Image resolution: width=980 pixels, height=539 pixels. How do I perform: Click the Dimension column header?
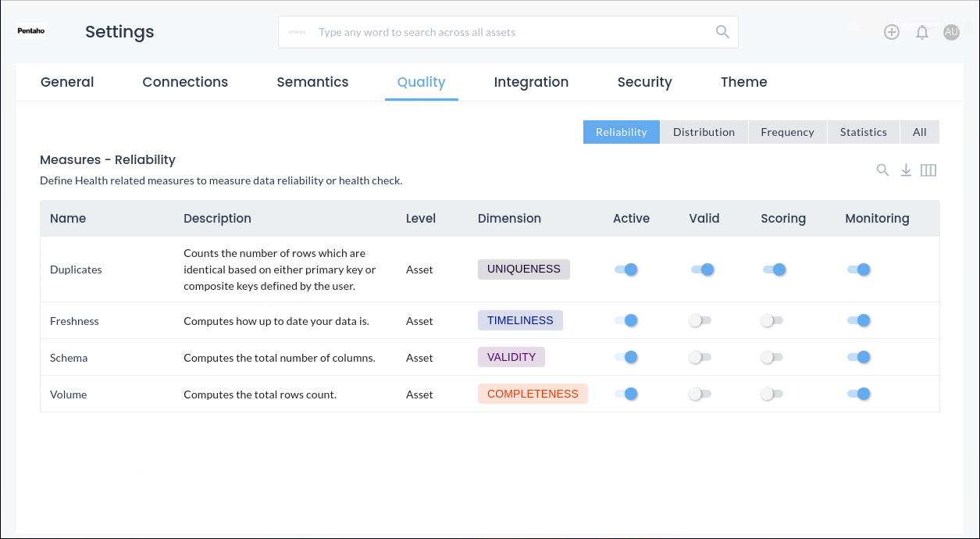click(x=509, y=219)
